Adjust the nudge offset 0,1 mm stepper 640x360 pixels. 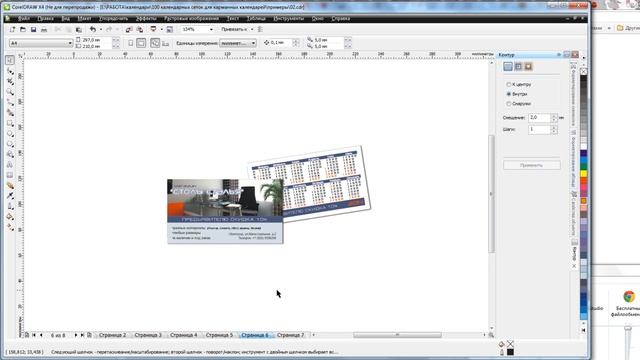[x=296, y=42]
